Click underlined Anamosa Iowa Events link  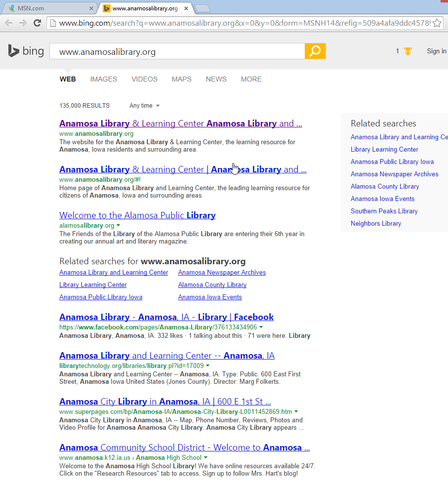coord(210,297)
